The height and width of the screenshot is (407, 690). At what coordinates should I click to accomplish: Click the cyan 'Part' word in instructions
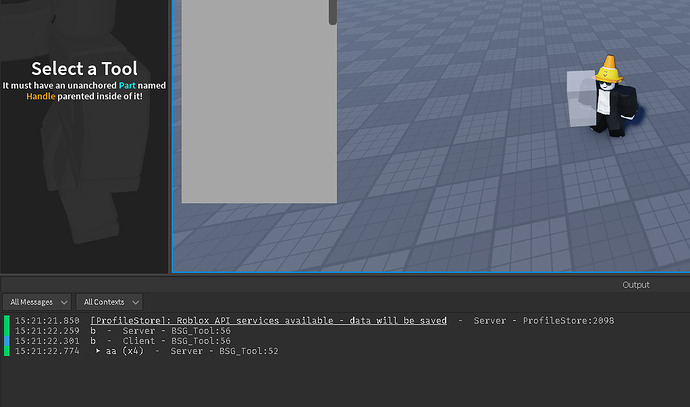tap(127, 85)
